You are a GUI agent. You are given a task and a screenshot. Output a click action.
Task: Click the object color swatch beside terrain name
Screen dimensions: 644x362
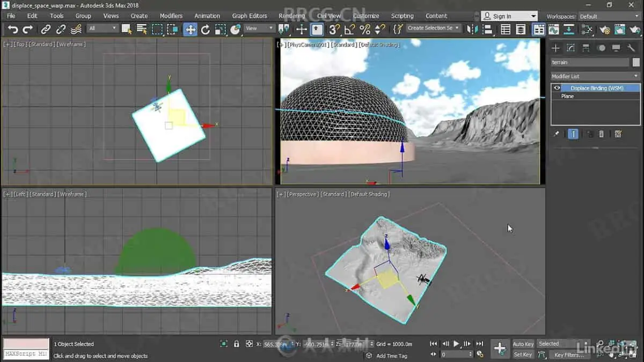pos(636,62)
